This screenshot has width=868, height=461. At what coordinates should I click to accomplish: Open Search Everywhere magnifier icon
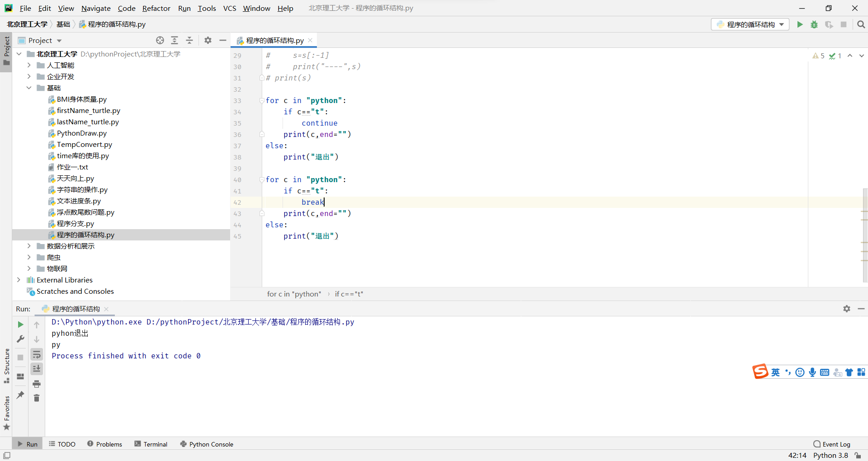pos(861,24)
